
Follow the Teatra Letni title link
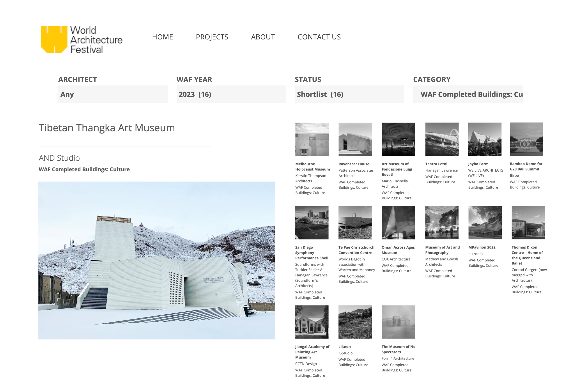(x=436, y=164)
